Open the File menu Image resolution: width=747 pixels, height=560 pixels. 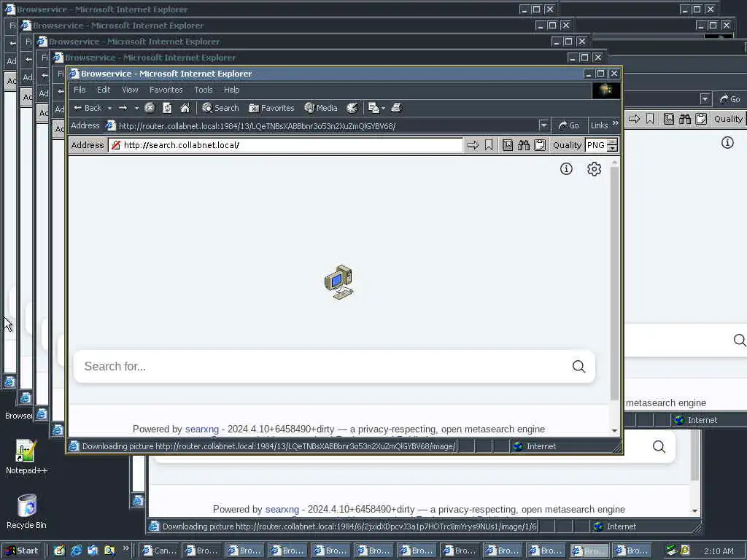[x=80, y=90]
